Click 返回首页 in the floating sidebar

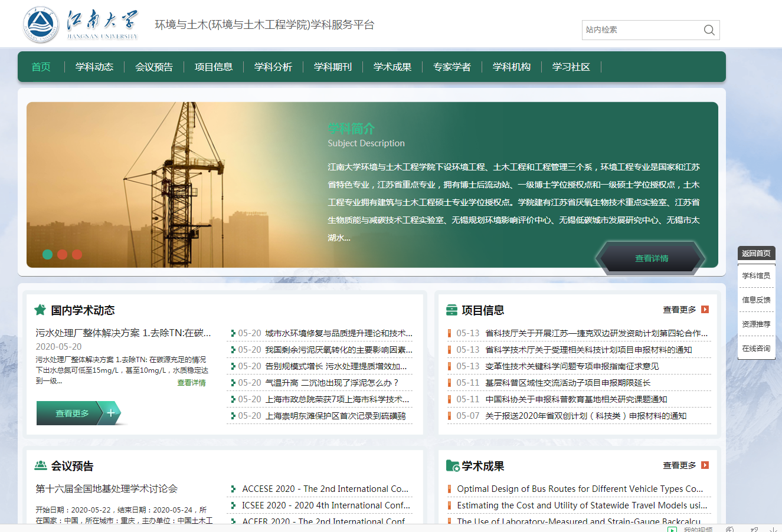(756, 253)
